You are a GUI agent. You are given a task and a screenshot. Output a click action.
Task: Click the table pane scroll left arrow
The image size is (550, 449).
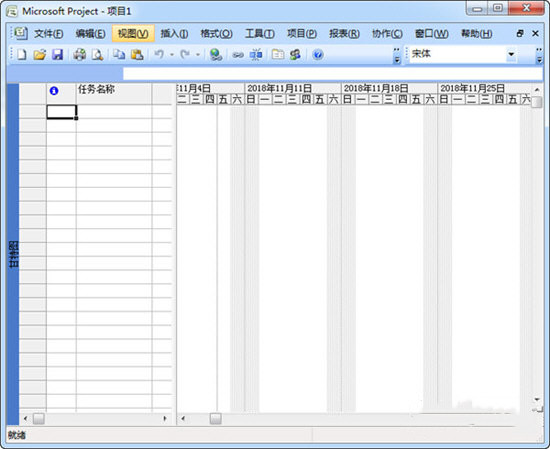[25, 418]
